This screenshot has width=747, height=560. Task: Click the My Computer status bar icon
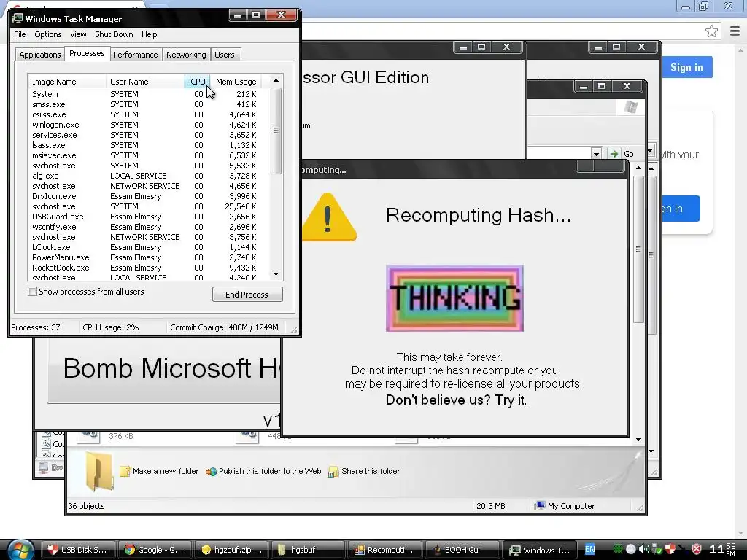pyautogui.click(x=539, y=506)
